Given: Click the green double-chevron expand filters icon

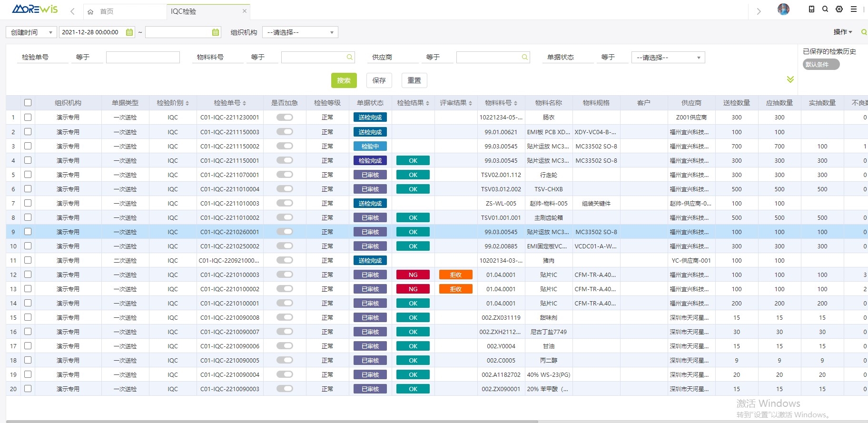Looking at the screenshot, I should point(790,79).
